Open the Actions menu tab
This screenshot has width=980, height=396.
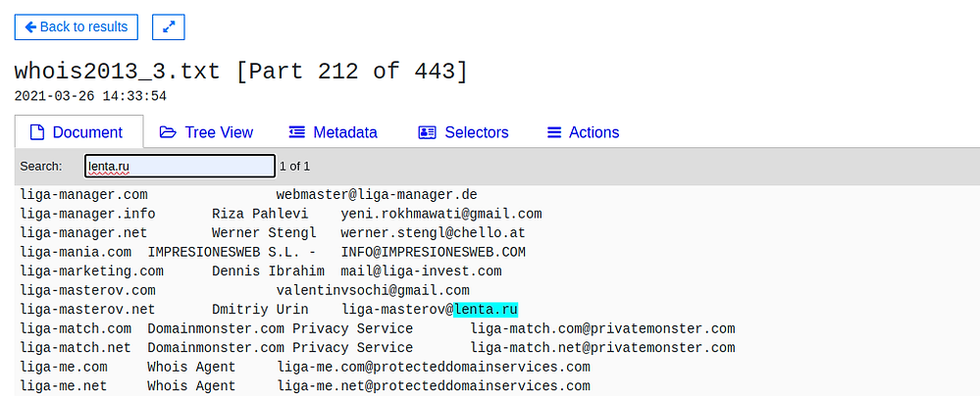(x=593, y=132)
